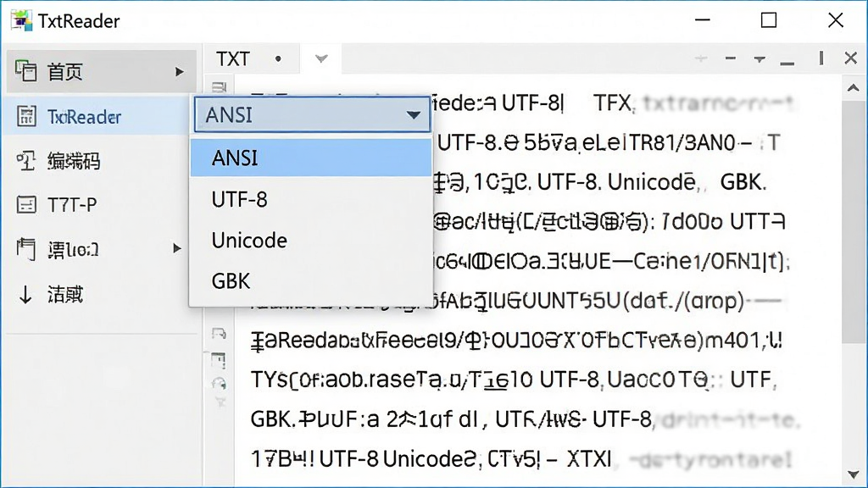Image resolution: width=868 pixels, height=488 pixels.
Task: Expand the 首页 submenu arrow
Action: [179, 72]
